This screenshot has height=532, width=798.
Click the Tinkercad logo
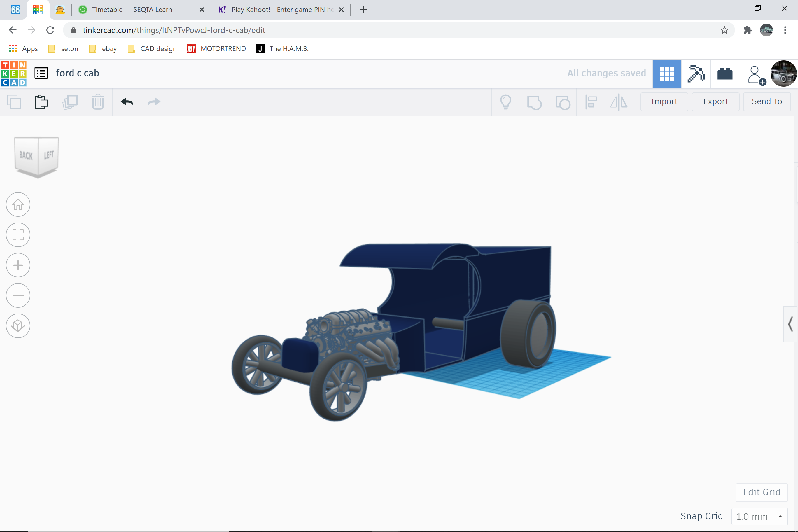pyautogui.click(x=14, y=73)
